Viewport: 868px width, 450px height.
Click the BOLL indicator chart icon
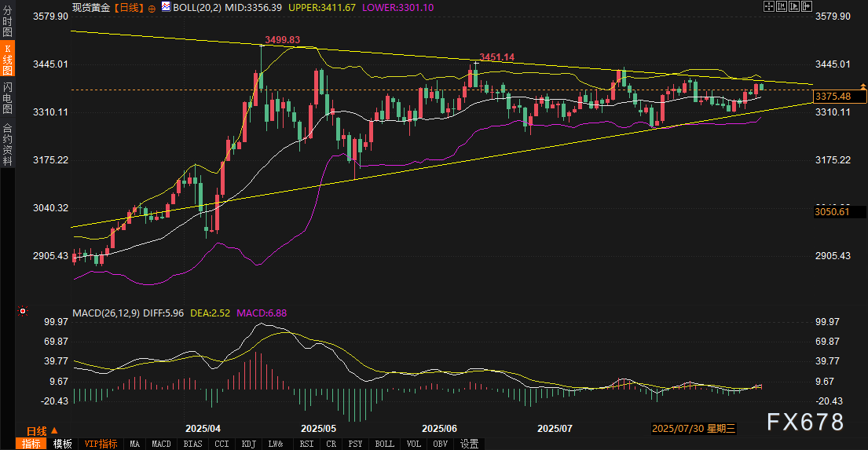pos(166,7)
